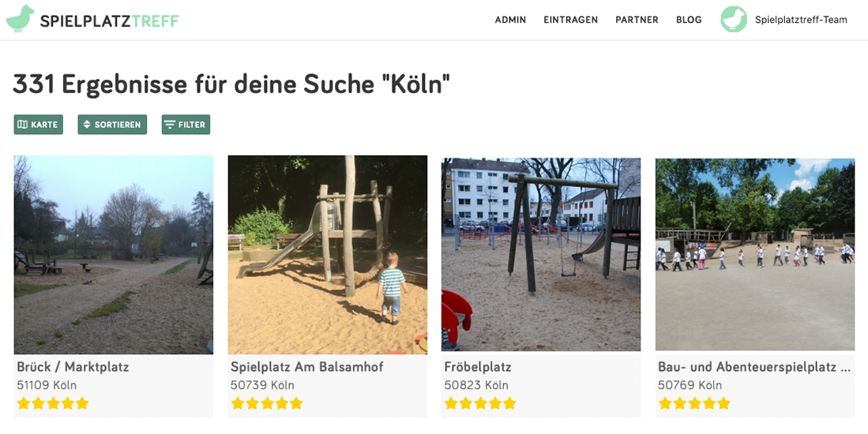This screenshot has height=434, width=868.
Task: Click the filter lines icon in FILTER
Action: pos(170,125)
